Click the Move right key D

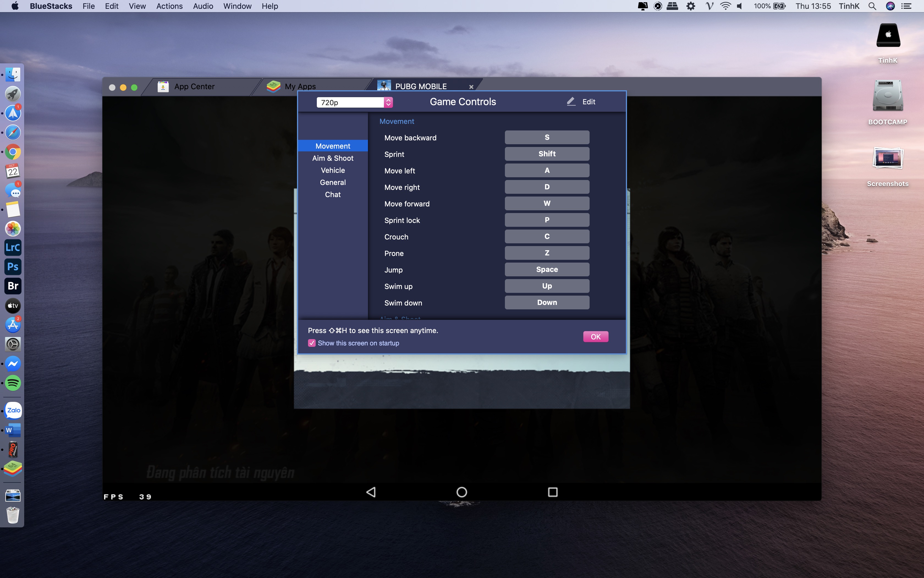coord(547,187)
